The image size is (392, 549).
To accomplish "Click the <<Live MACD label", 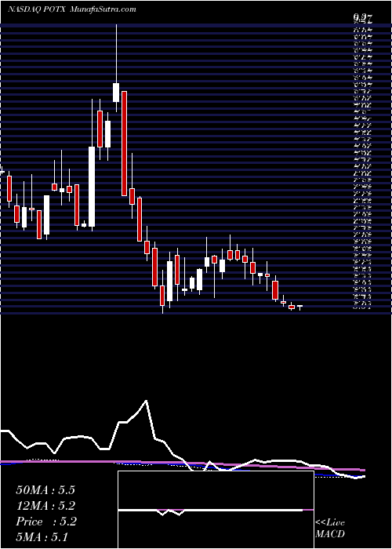I will (330, 529).
